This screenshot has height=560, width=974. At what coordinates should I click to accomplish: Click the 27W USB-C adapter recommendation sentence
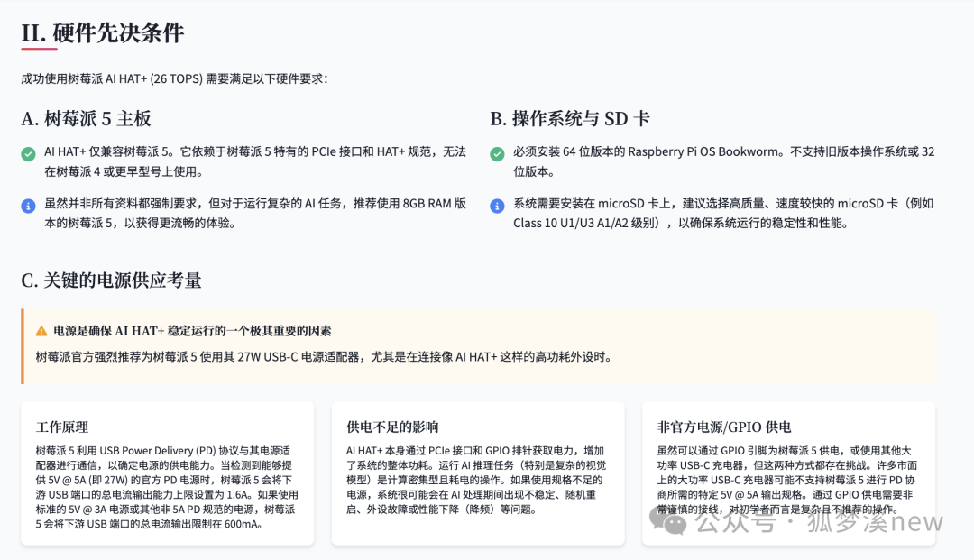point(324,356)
